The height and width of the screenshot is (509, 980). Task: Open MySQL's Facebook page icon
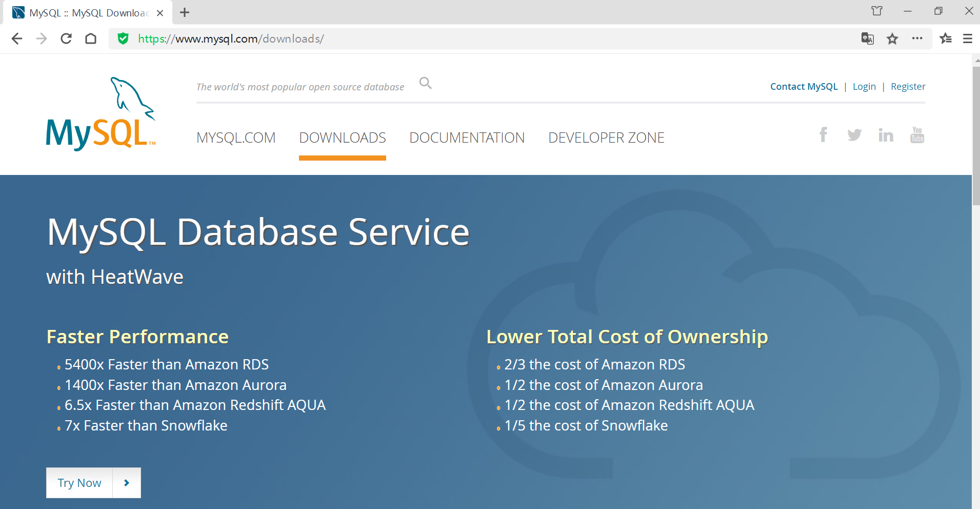[823, 134]
